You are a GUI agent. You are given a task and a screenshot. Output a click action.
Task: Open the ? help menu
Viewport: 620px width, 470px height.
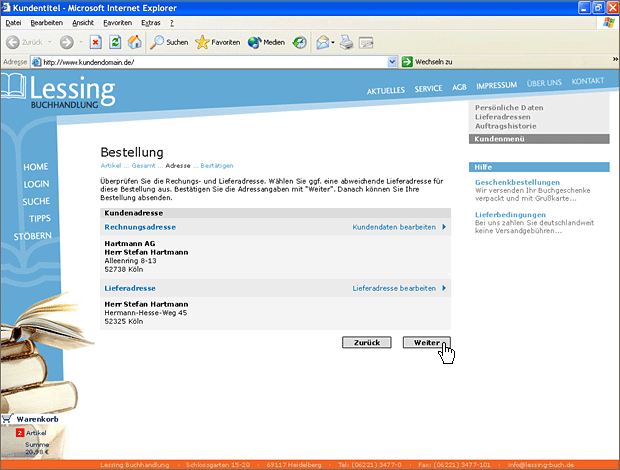tap(172, 23)
